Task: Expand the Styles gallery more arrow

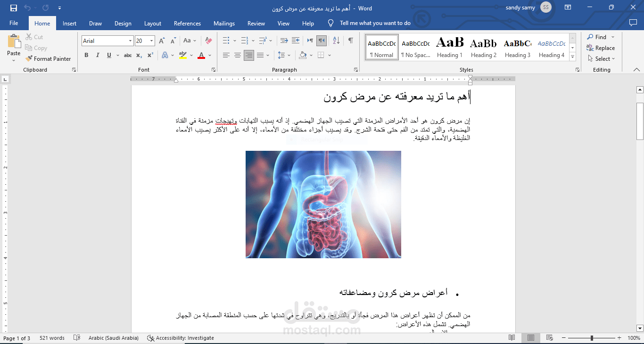Action: [x=573, y=57]
